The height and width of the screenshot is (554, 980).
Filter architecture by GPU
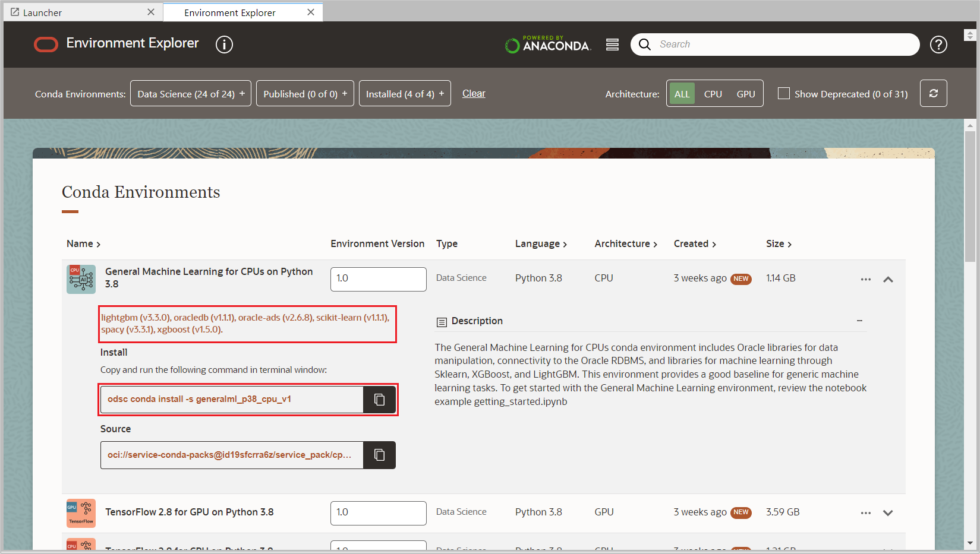click(x=746, y=94)
